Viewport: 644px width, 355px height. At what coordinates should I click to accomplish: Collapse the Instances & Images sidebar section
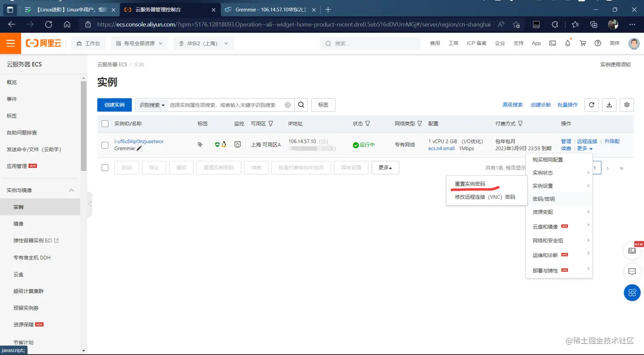click(72, 190)
